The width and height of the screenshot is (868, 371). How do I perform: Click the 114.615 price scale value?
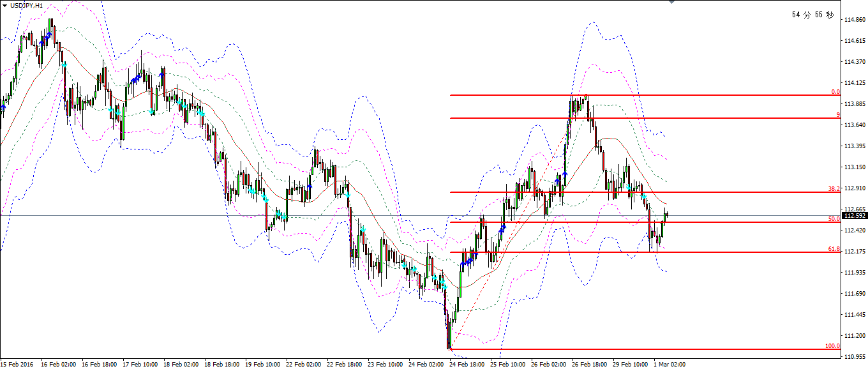(855, 41)
